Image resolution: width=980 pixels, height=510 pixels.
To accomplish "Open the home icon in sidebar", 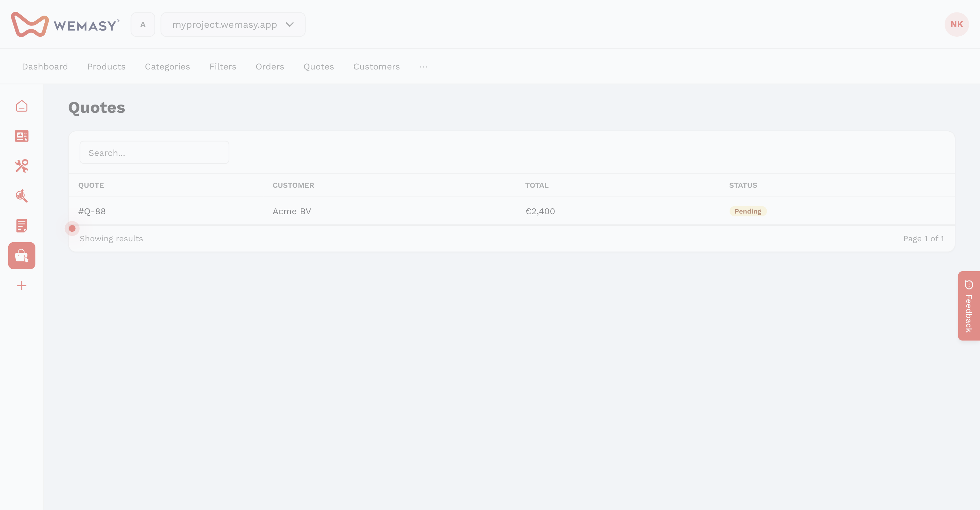I will 22,106.
